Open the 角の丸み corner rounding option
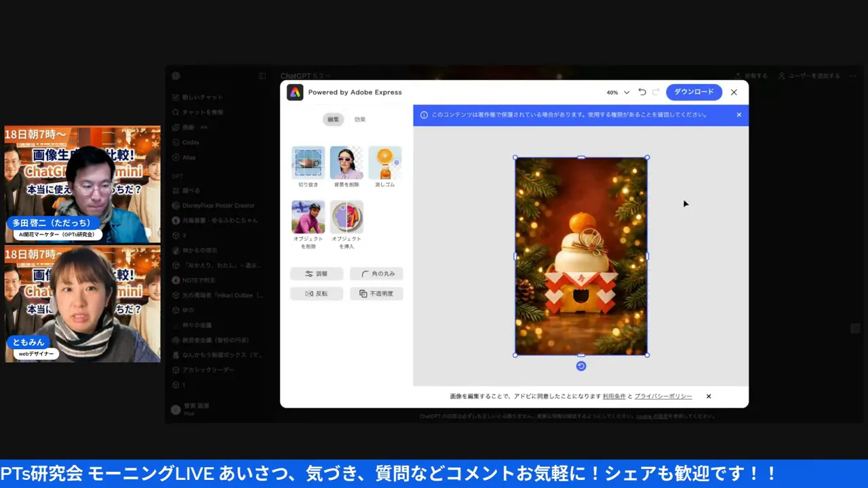Image resolution: width=868 pixels, height=488 pixels. pyautogui.click(x=376, y=273)
